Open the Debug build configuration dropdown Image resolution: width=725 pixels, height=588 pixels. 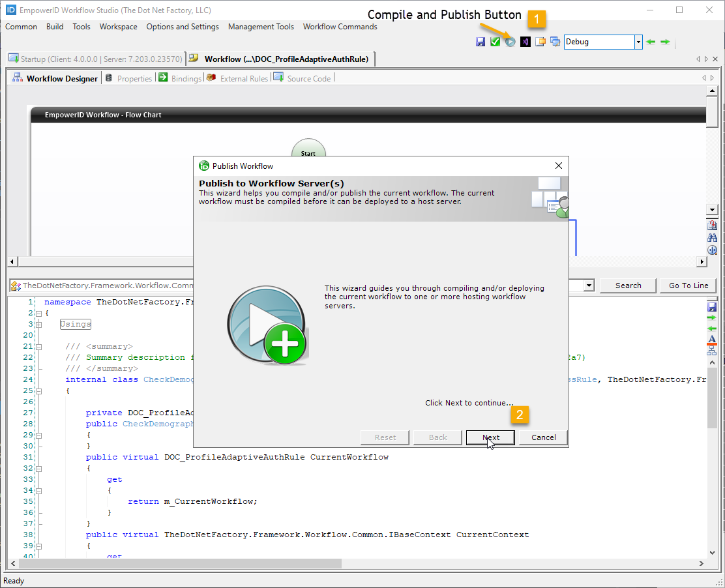click(x=637, y=41)
